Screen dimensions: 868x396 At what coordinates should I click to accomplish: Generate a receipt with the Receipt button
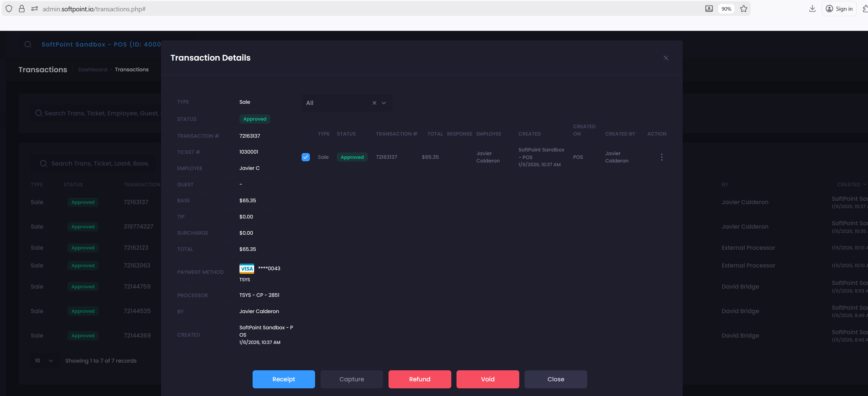tap(284, 379)
